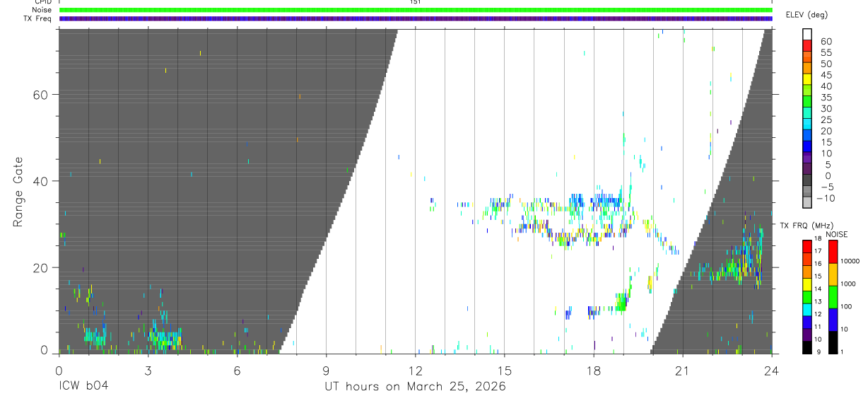This screenshot has width=868, height=401.
Task: Click the green Noise strip above the plot
Action: (416, 10)
